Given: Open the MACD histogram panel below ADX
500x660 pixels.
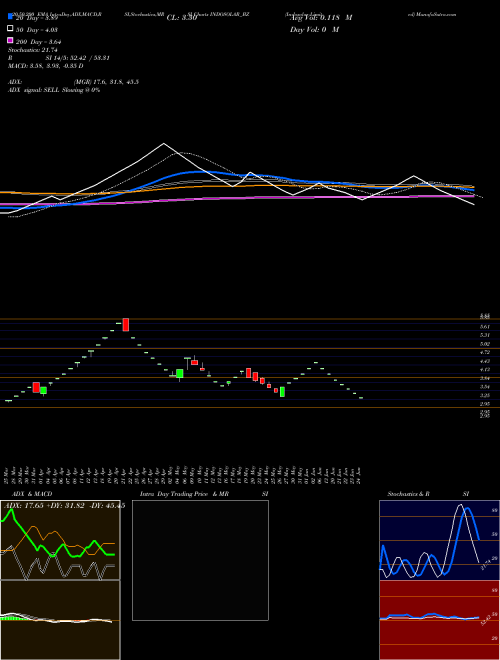Looking at the screenshot, I should point(60,620).
